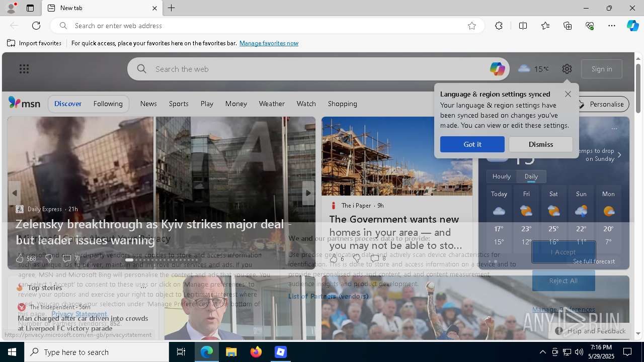Image resolution: width=644 pixels, height=362 pixels.
Task: Like the Zelensky article thumbs up
Action: [x=20, y=258]
